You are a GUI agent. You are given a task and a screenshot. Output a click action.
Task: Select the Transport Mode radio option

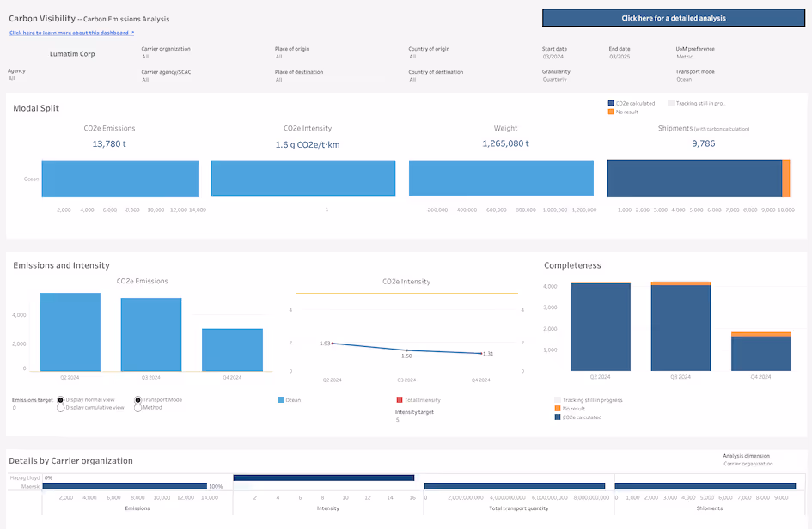pos(137,400)
